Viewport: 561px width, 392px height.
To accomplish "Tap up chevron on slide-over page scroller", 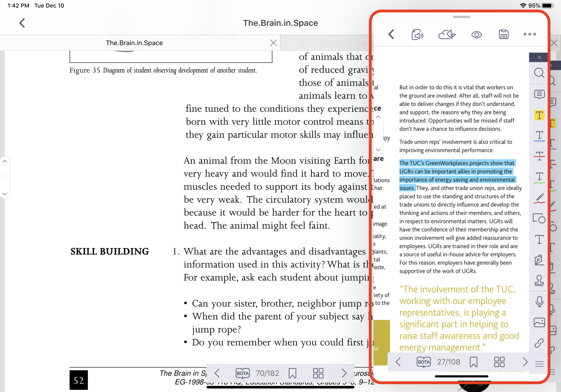I will coord(378,117).
